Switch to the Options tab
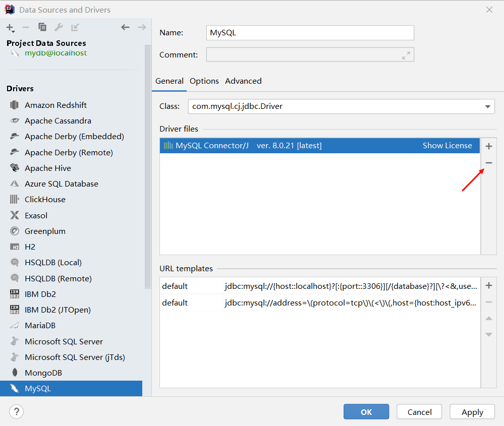Image resolution: width=504 pixels, height=426 pixels. pyautogui.click(x=204, y=81)
